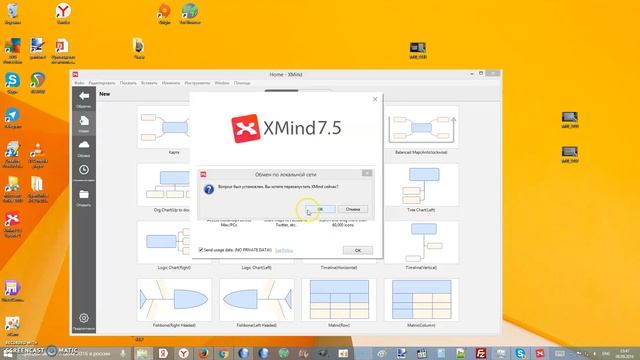This screenshot has width=640, height=360.
Task: Select the New file icon in sidebar
Action: coord(84,121)
